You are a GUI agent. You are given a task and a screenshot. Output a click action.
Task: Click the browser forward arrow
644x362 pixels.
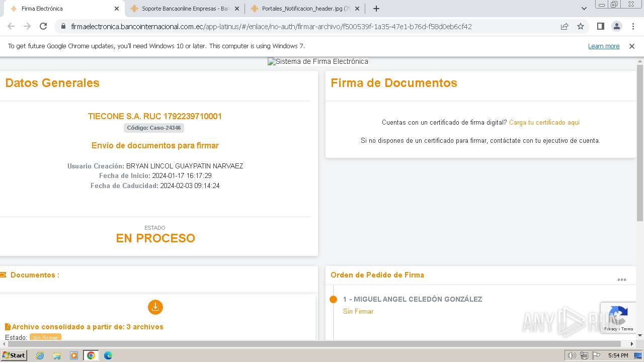pyautogui.click(x=27, y=26)
